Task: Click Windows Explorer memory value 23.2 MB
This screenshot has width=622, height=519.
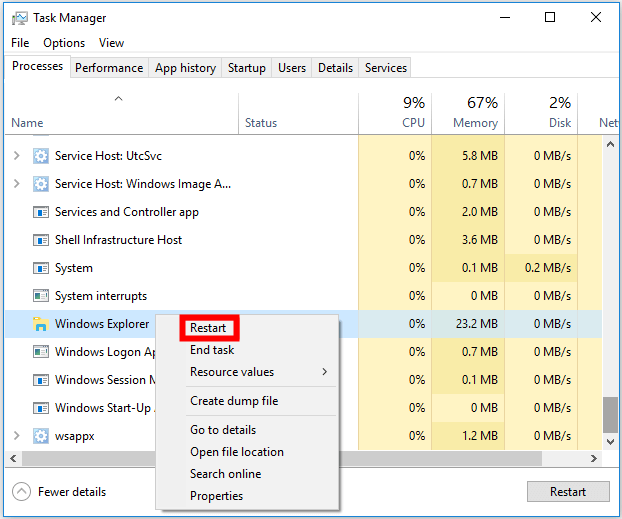Action: coord(476,324)
